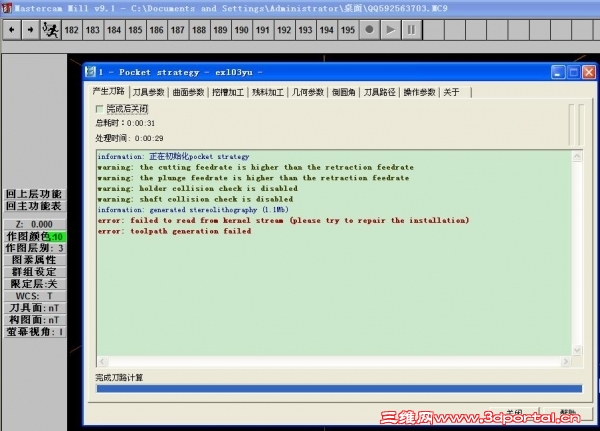Viewport: 600px width, 431px height.
Task: Click the blue toolpath calculation progress bar
Action: (x=339, y=389)
